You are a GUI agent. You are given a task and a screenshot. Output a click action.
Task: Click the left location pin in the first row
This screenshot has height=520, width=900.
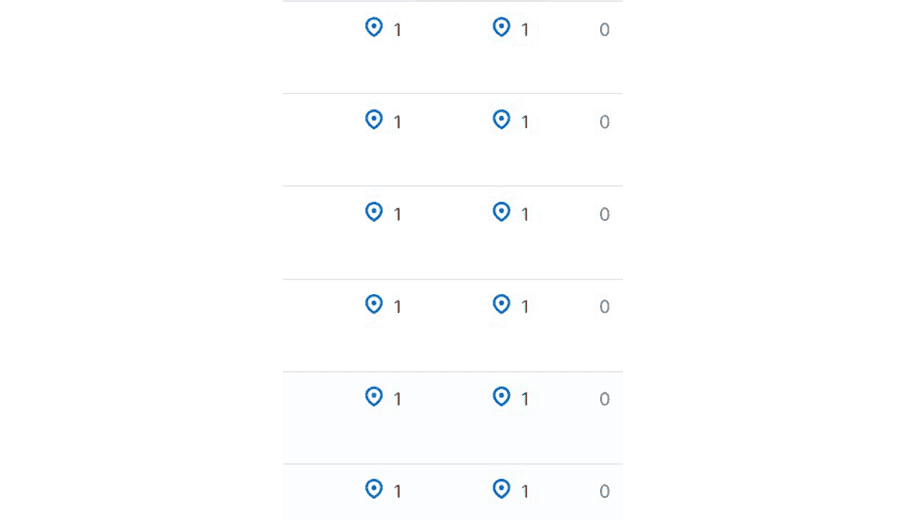(x=374, y=27)
